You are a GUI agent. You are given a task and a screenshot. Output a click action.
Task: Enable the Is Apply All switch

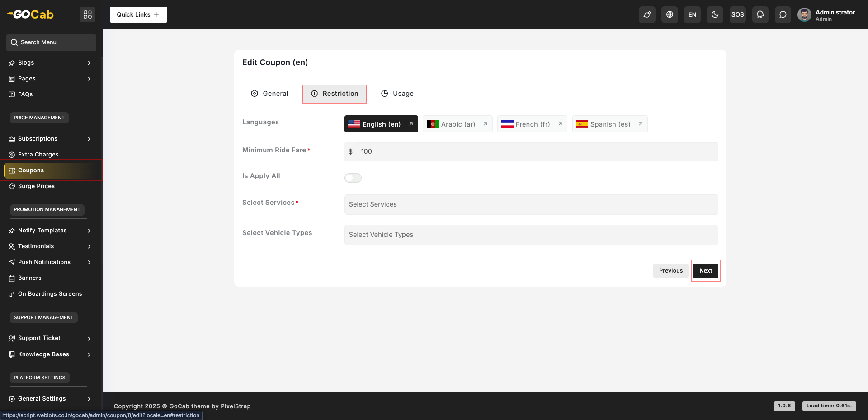(353, 178)
